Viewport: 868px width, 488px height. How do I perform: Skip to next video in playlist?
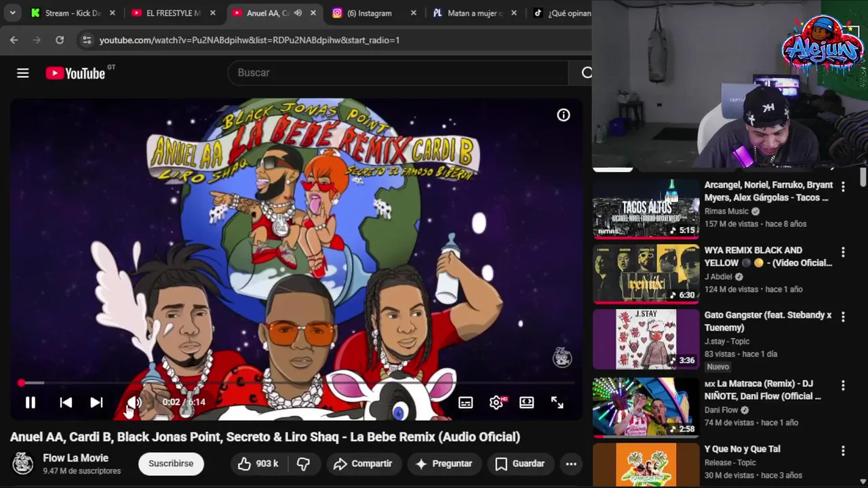pyautogui.click(x=96, y=403)
